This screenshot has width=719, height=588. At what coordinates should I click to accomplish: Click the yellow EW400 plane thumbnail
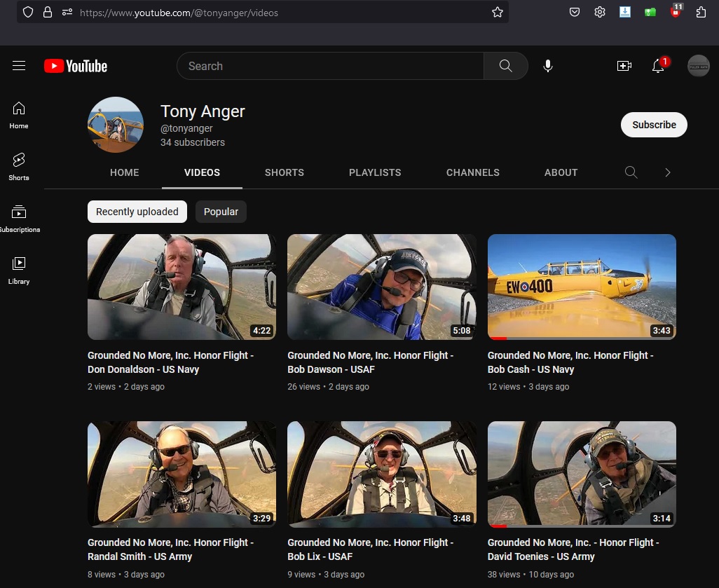(x=582, y=287)
